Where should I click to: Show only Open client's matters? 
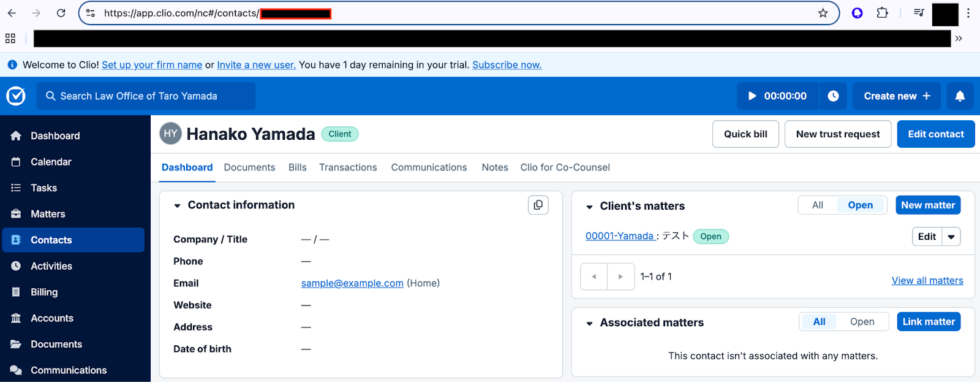click(860, 205)
